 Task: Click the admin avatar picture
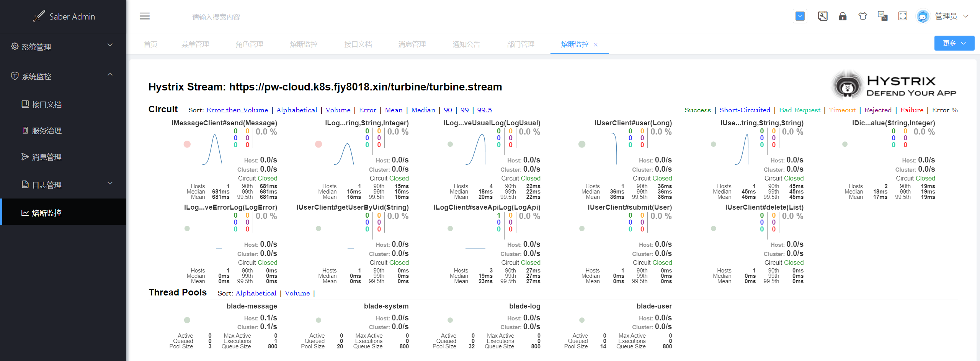coord(923,16)
